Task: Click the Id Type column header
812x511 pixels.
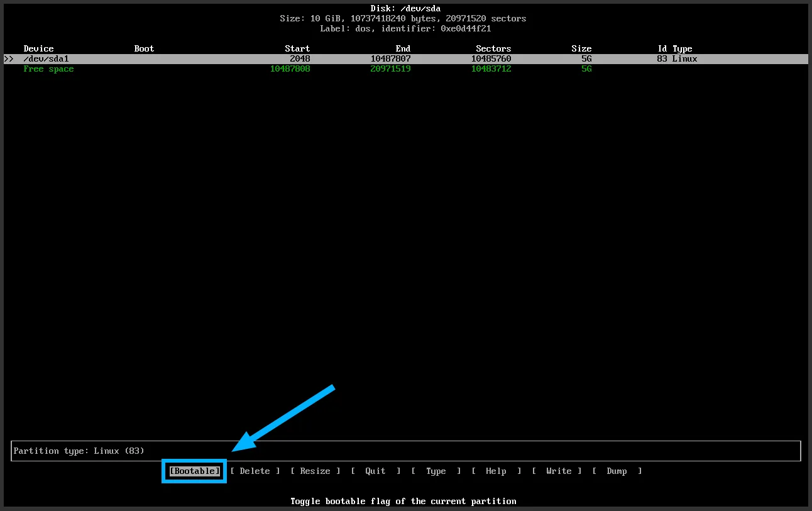Action: pyautogui.click(x=674, y=49)
